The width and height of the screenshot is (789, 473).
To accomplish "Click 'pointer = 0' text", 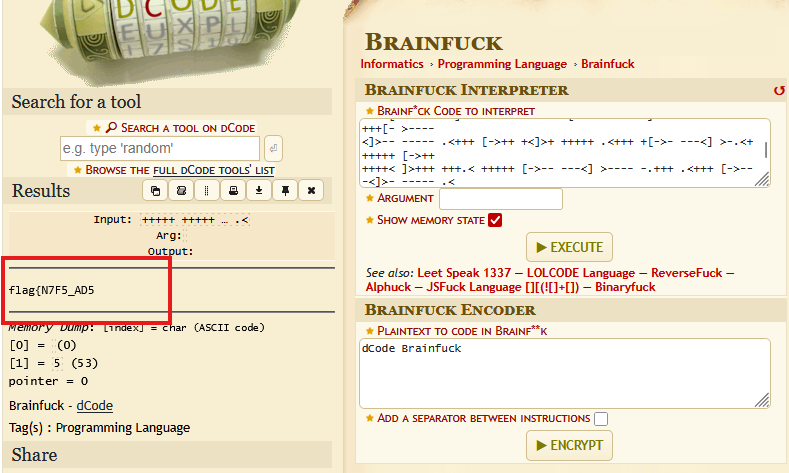I will click(48, 381).
